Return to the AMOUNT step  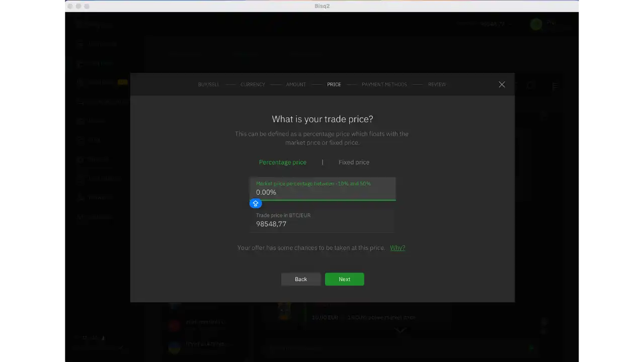(x=296, y=84)
